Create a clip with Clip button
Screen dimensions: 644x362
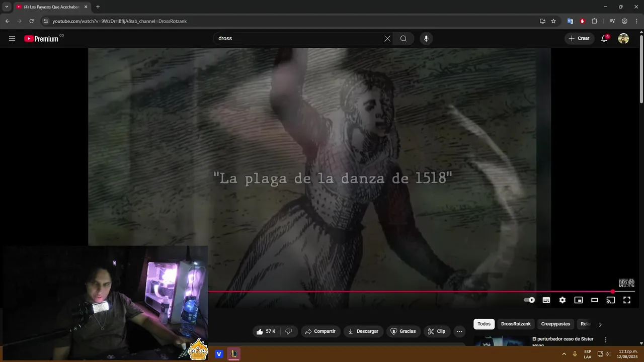[436, 331]
